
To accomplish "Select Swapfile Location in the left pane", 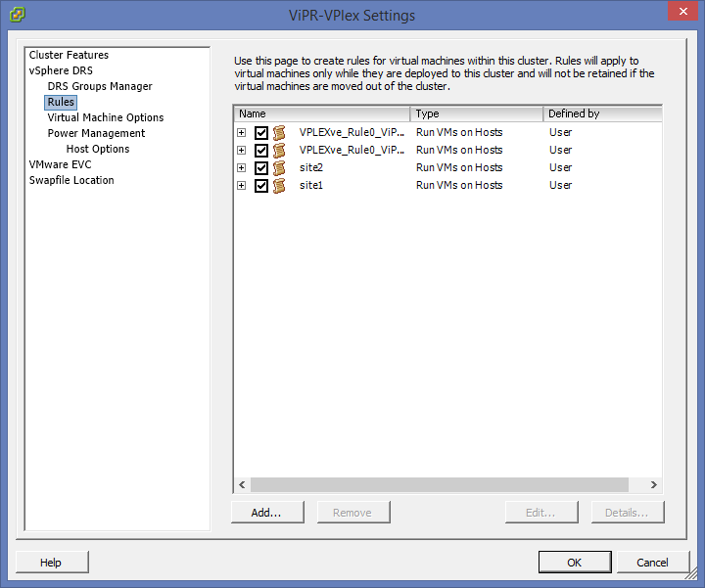I will click(x=71, y=180).
